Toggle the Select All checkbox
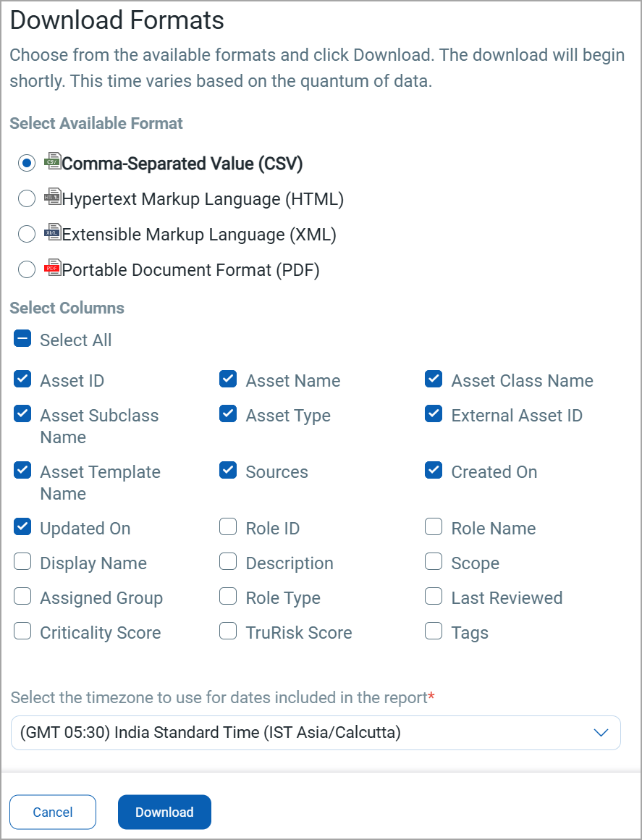 coord(23,339)
